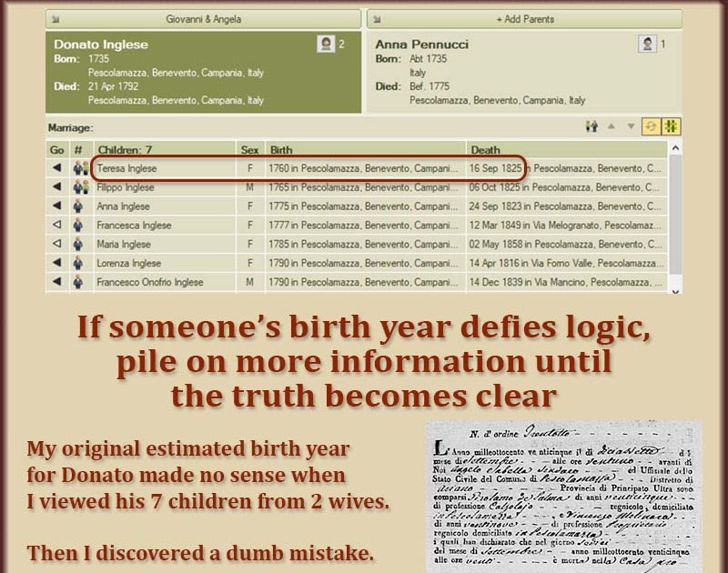Click the down arrow in the Marriage toolbar
Image resolution: width=728 pixels, height=573 pixels.
coord(632,127)
